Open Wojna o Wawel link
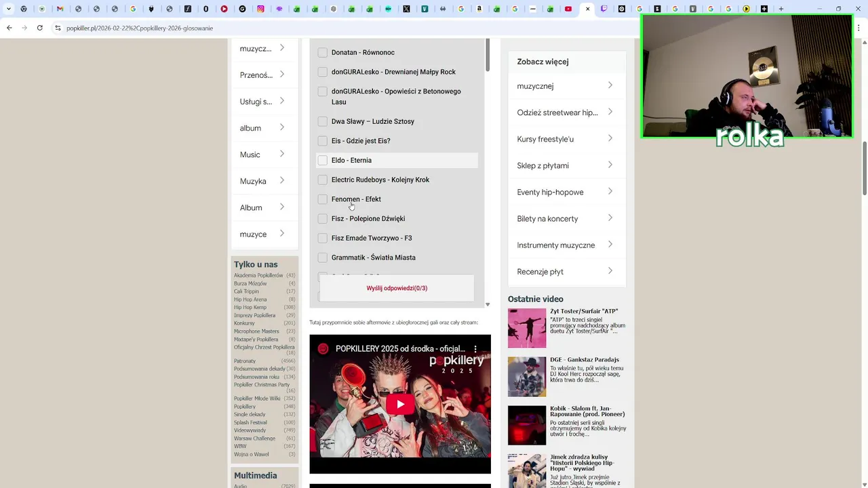 click(252, 455)
